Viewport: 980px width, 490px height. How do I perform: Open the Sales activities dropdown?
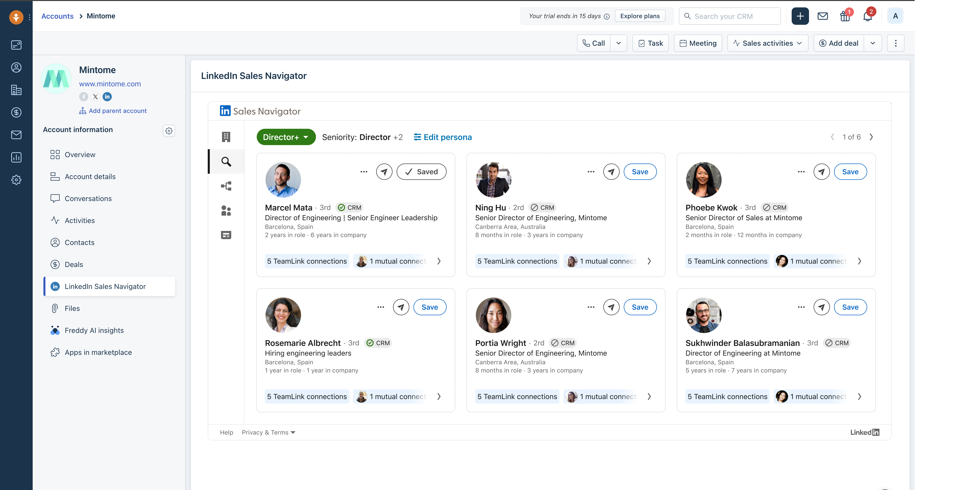[x=767, y=43]
